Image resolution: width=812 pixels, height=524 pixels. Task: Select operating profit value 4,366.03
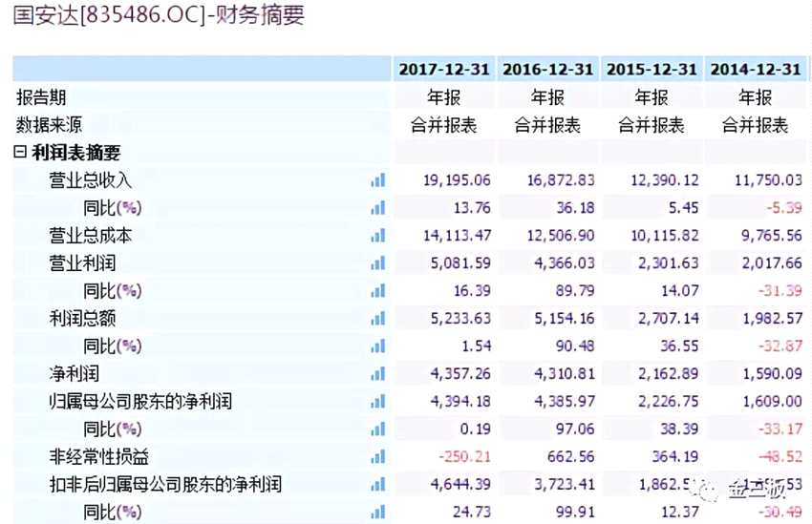click(565, 263)
